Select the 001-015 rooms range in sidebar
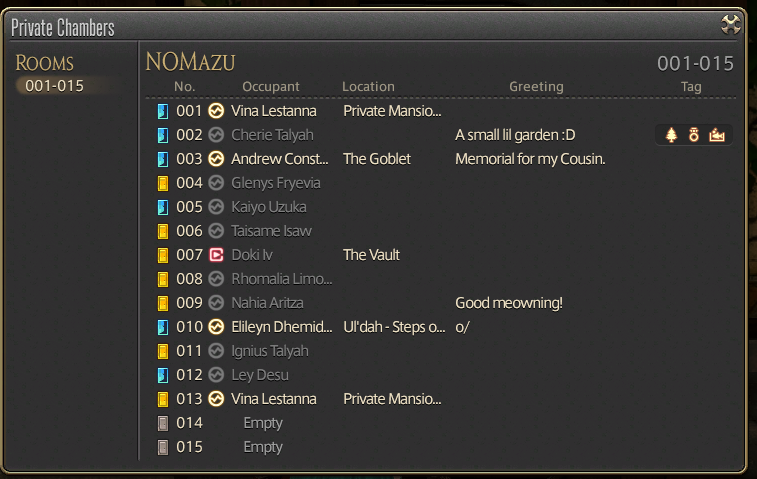This screenshot has height=479, width=757. click(x=55, y=86)
